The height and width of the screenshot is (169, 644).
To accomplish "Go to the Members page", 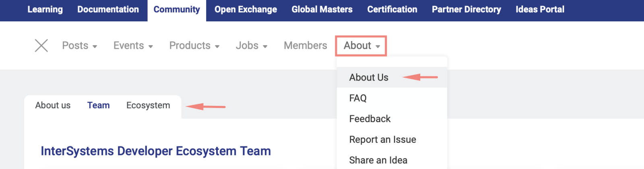I will [x=305, y=45].
